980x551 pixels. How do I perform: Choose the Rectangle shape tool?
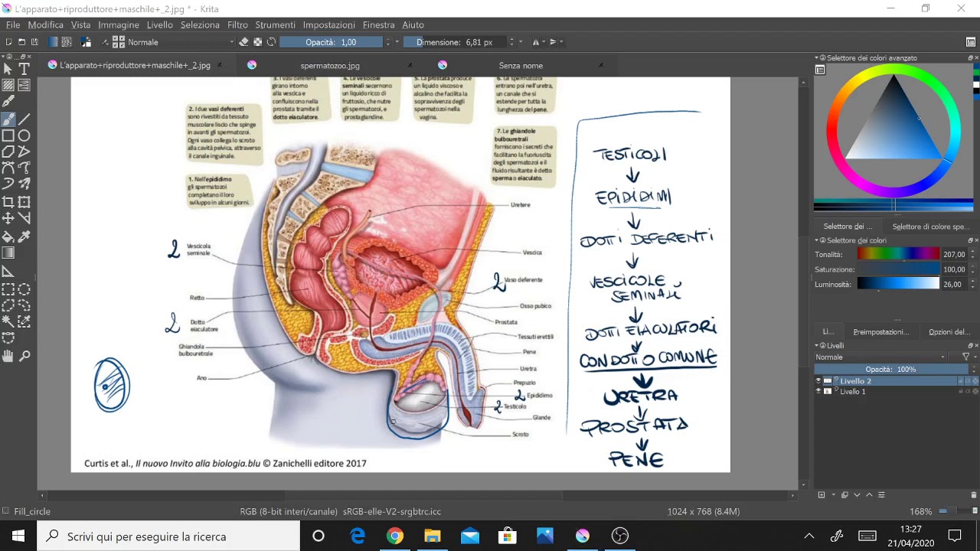8,135
